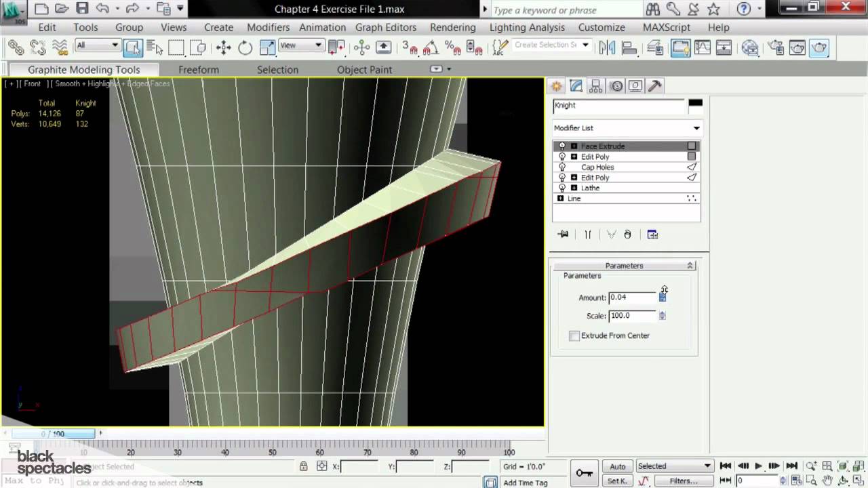868x488 pixels.
Task: Click the Amount spinner arrows
Action: tap(663, 297)
